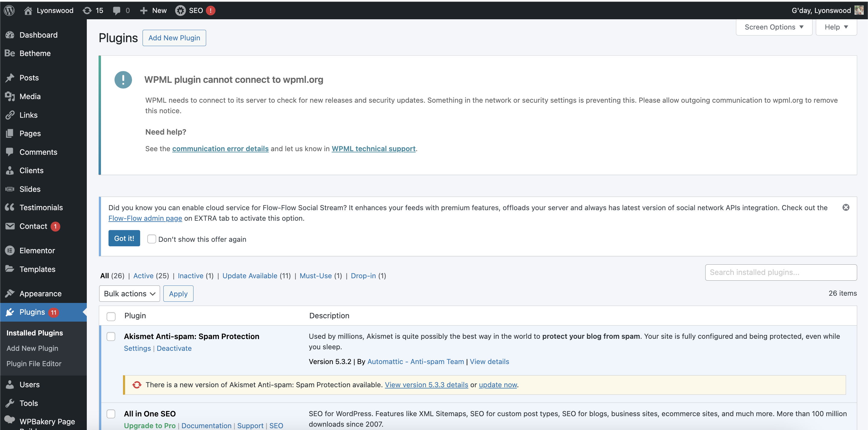Screen dimensions: 868x430
Task: Open Add New Plugin in sidebar submenu
Action: tap(32, 348)
